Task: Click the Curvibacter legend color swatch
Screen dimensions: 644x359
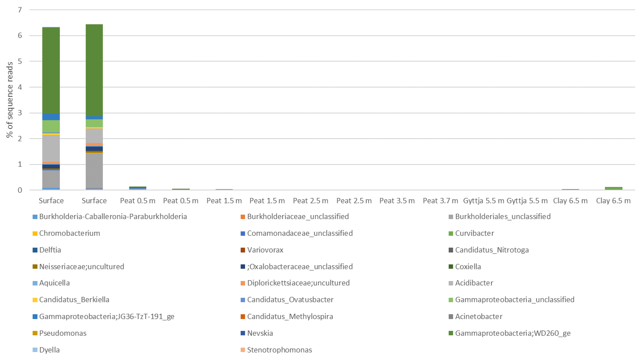Action: click(451, 233)
